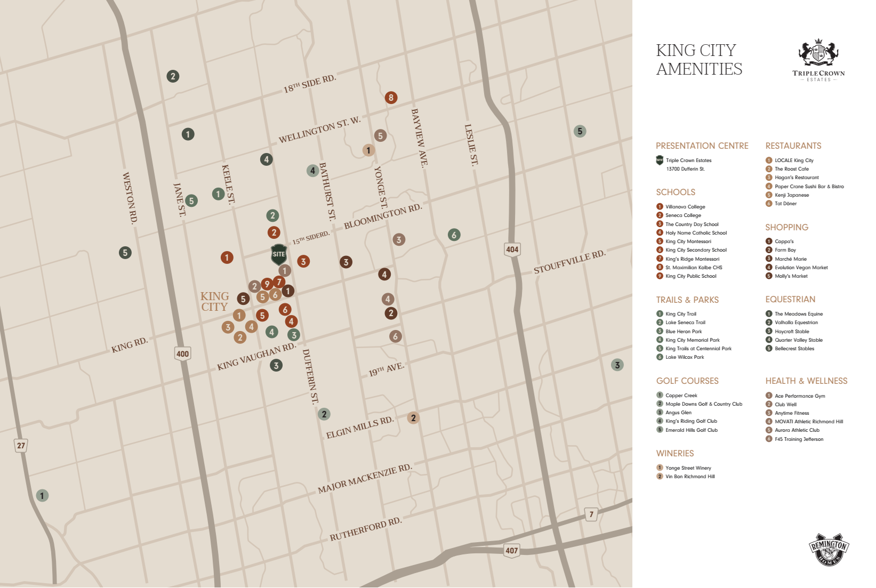Click 'WINERIES' legend heading
The image size is (876, 588).
(675, 454)
